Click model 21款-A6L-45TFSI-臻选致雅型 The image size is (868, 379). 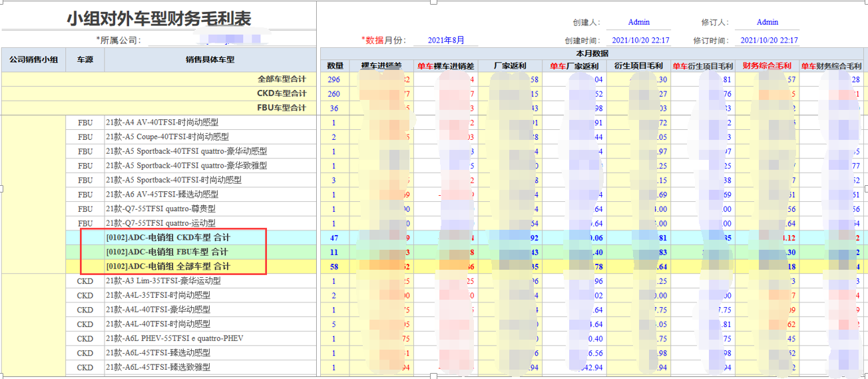[158, 367]
